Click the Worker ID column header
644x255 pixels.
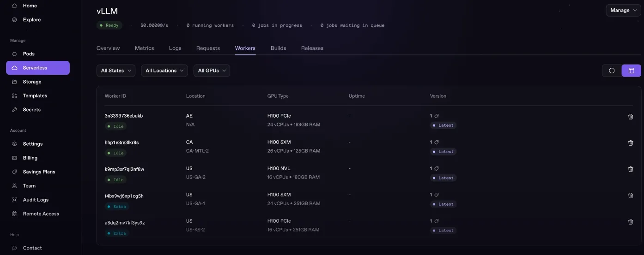115,96
